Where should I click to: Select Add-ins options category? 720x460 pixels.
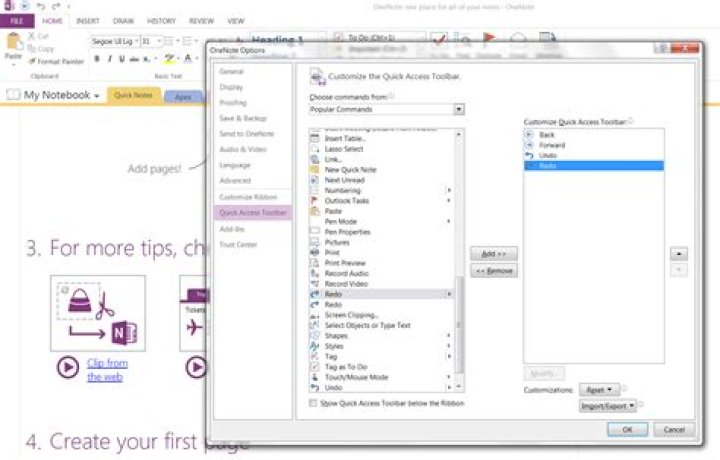[232, 229]
